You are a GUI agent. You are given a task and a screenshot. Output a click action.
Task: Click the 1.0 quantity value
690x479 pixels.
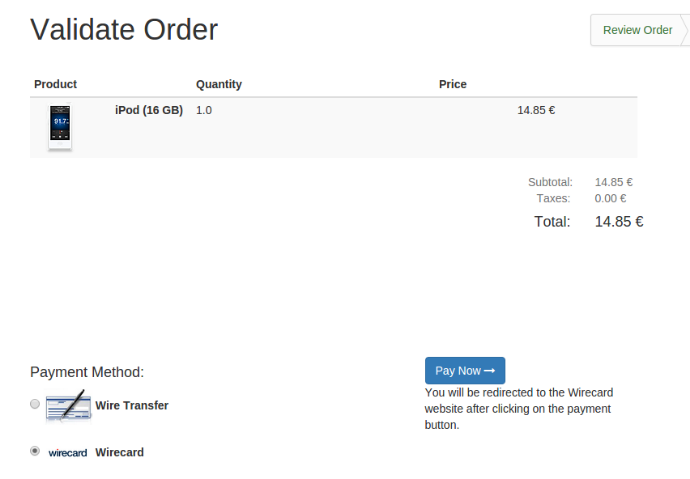coord(204,110)
